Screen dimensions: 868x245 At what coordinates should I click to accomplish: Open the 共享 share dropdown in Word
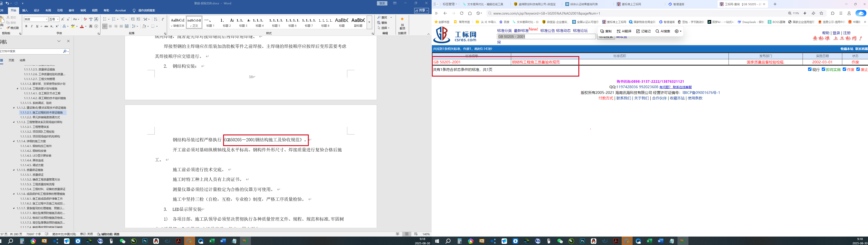pos(422,10)
